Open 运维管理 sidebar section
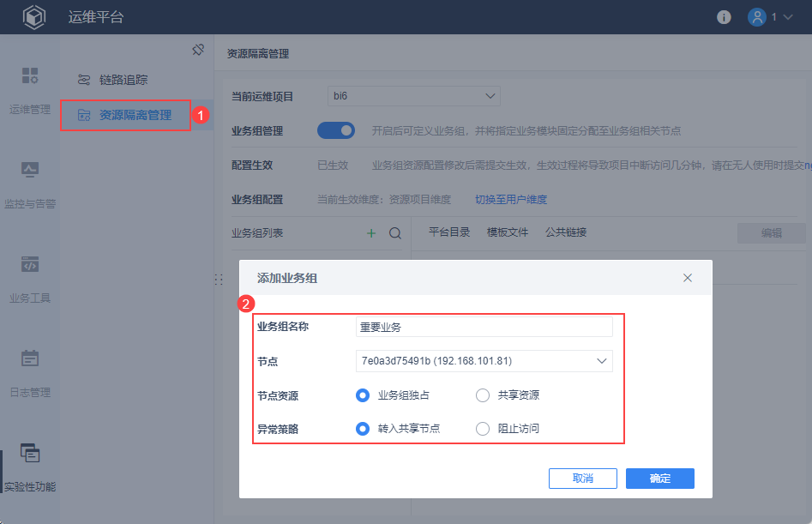The width and height of the screenshot is (812, 524). pos(30,91)
